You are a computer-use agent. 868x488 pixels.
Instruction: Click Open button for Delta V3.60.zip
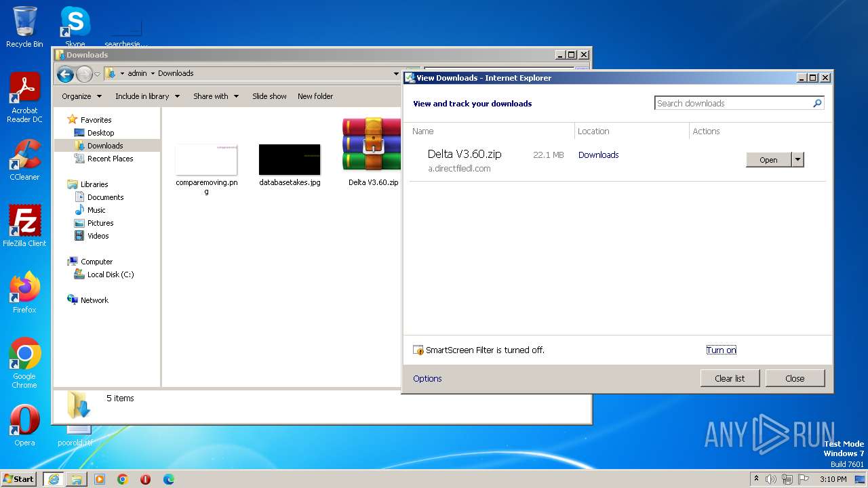click(x=768, y=160)
